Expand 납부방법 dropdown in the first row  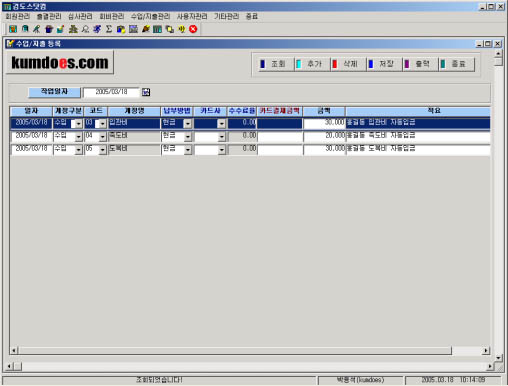188,124
